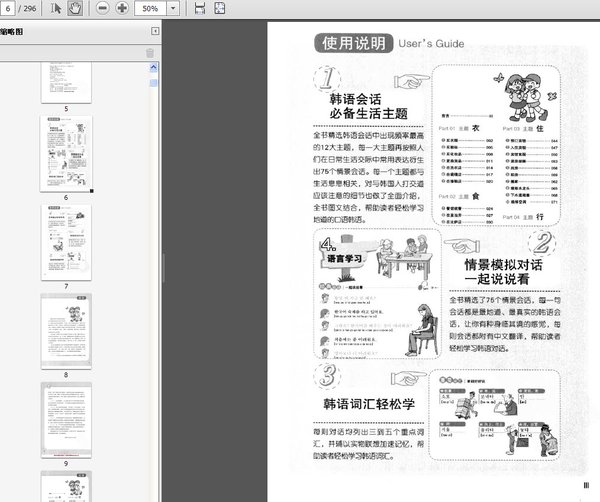This screenshot has height=502, width=600.
Task: Click the 韩语词汇轻松学 heading
Action: [x=369, y=404]
